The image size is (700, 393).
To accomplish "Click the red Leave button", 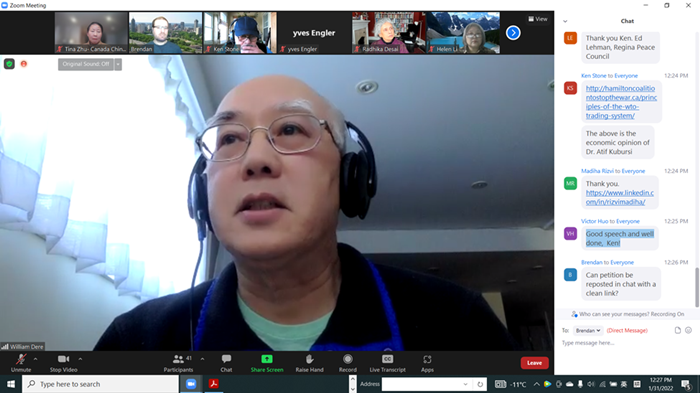I will click(x=534, y=363).
